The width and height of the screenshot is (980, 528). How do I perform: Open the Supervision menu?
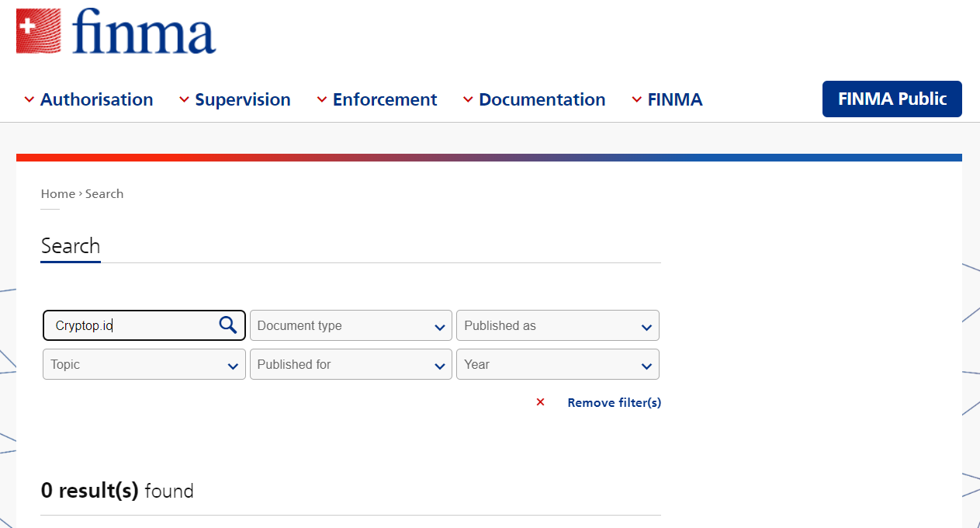pos(242,99)
